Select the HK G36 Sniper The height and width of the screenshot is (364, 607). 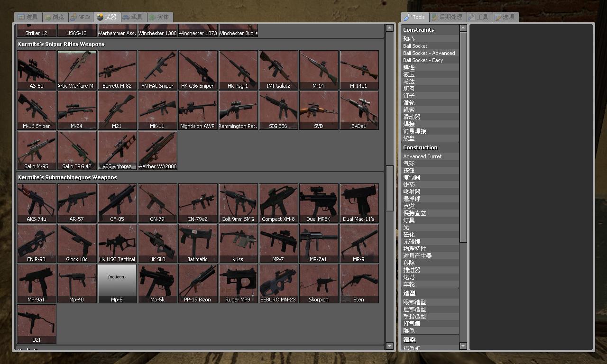pyautogui.click(x=198, y=70)
